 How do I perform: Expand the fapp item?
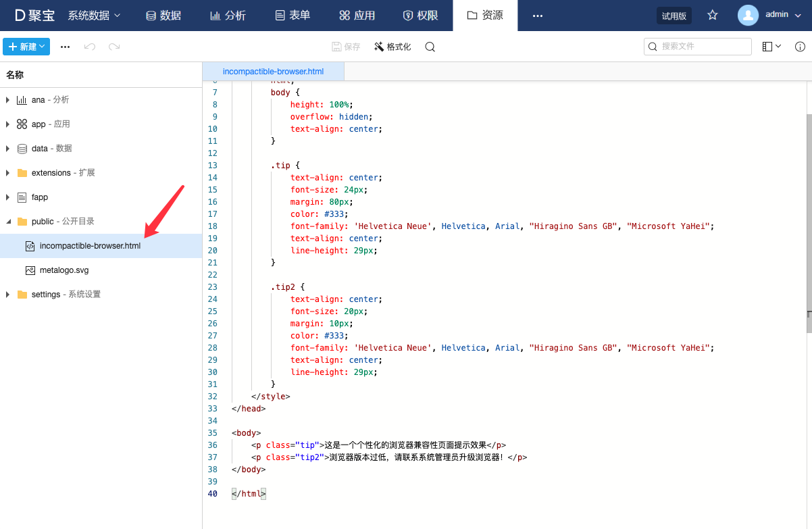pos(7,197)
